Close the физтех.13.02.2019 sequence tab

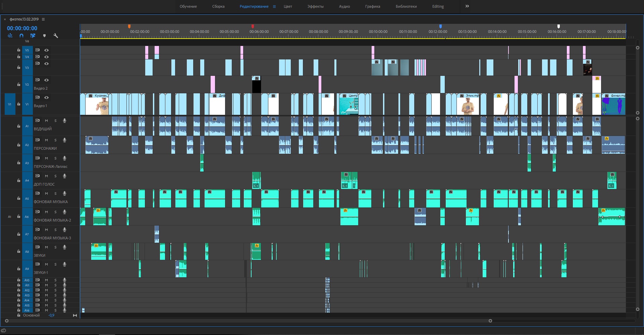(x=5, y=19)
